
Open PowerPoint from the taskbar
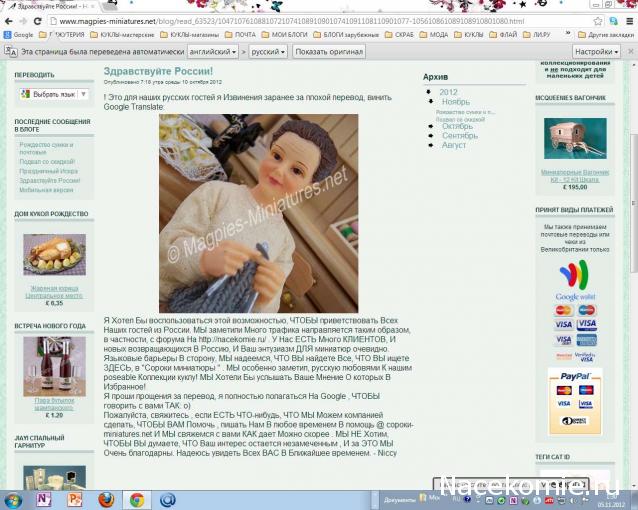75,498
